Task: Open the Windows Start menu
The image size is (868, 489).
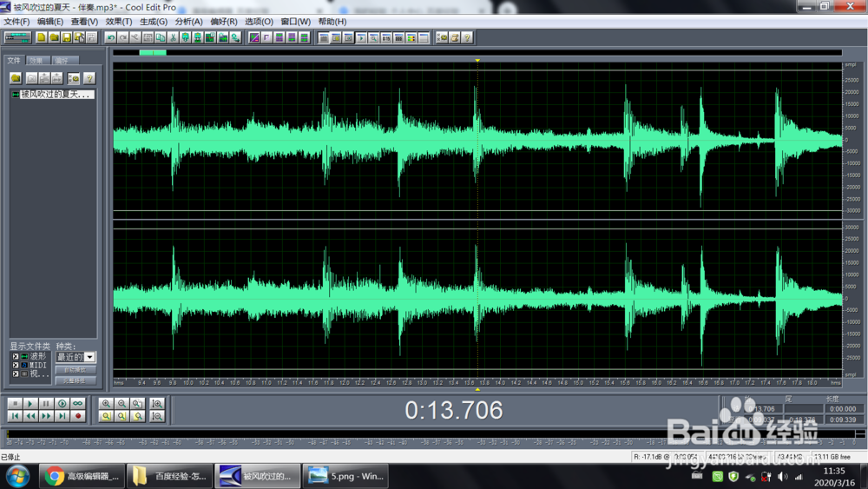Action: coord(17,476)
